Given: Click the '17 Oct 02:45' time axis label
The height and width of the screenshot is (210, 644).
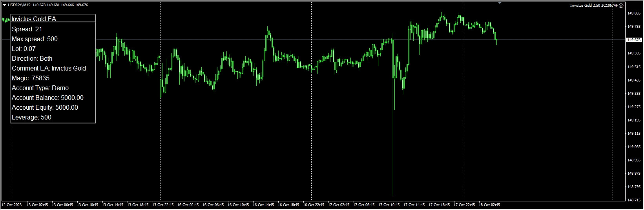Looking at the screenshot, I should pyautogui.click(x=339, y=205).
